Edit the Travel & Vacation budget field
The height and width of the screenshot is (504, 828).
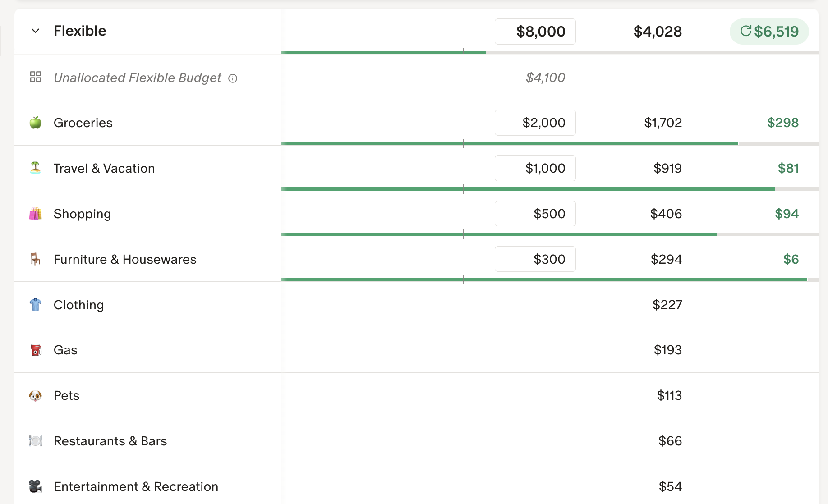click(x=535, y=168)
